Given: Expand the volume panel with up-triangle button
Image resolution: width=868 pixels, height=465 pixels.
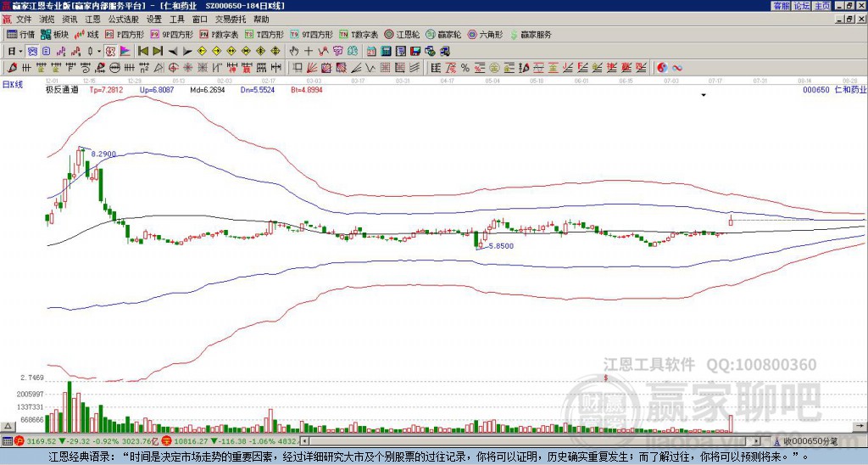Looking at the screenshot, I should (7, 427).
